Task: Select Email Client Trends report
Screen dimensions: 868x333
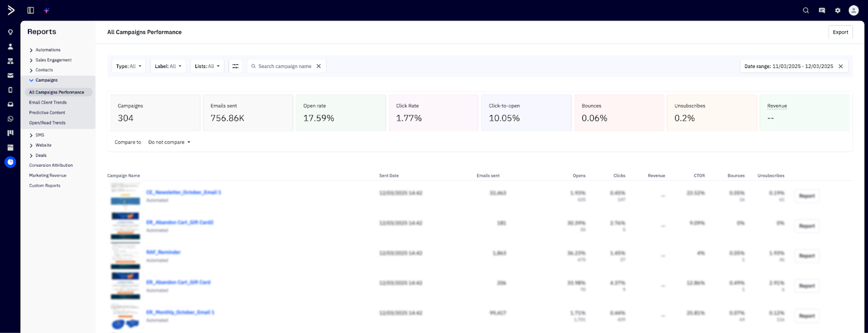Action: (x=48, y=103)
